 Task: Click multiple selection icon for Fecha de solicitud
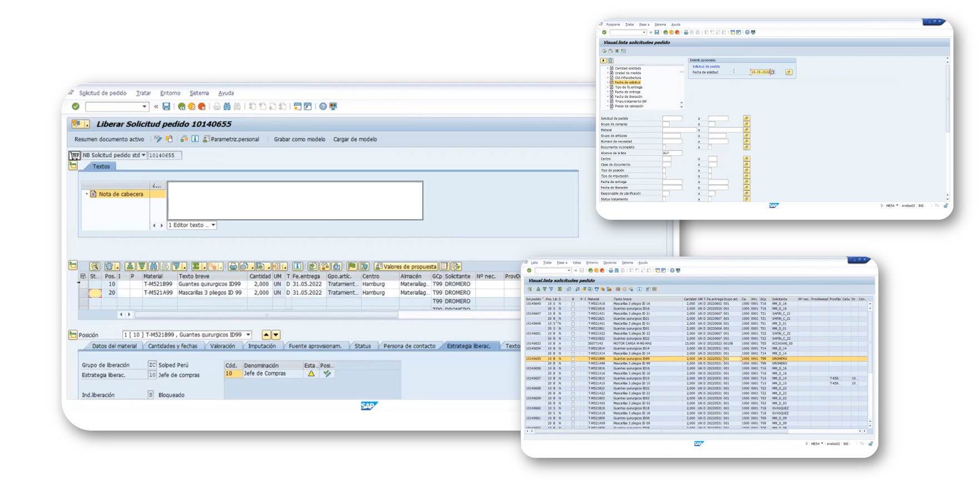[x=789, y=72]
